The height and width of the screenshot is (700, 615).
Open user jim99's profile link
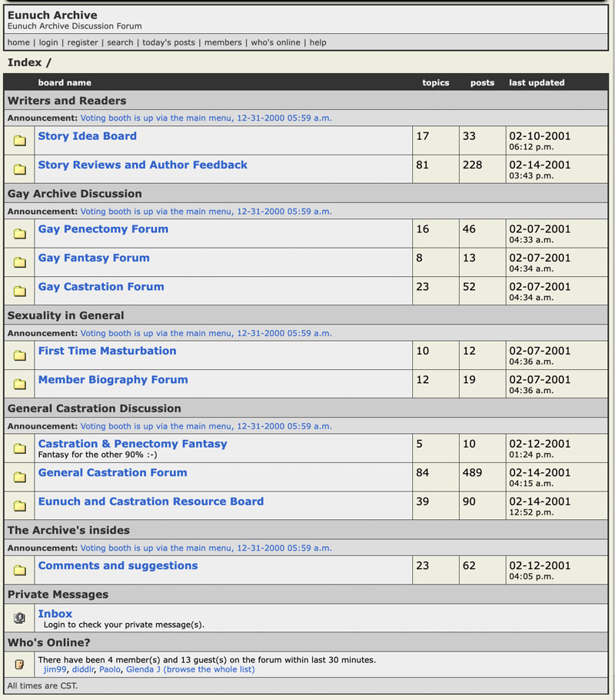point(55,669)
